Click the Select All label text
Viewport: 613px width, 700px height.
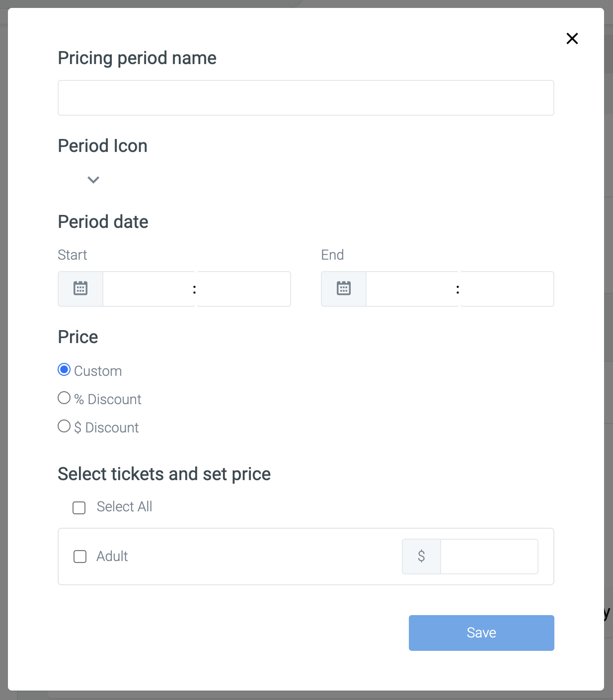pos(124,506)
